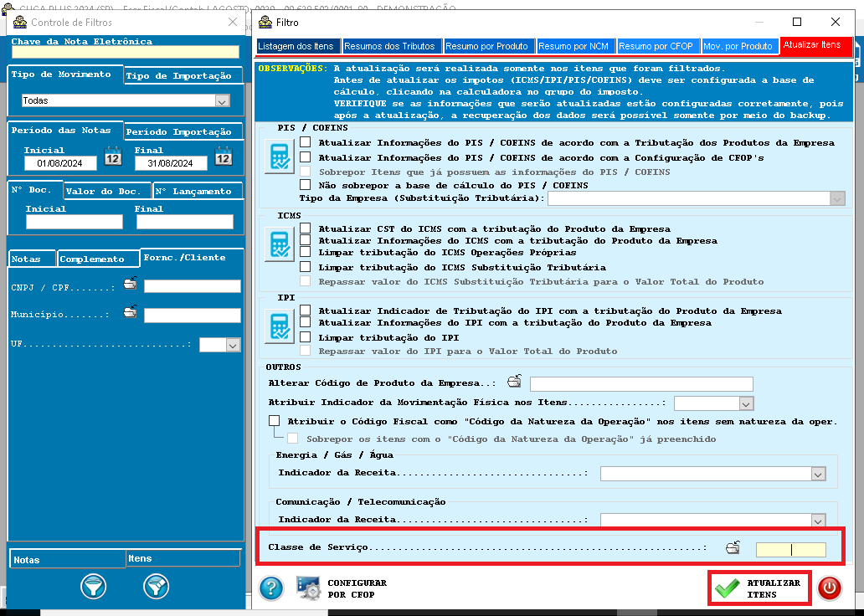This screenshot has height=616, width=864.
Task: Switch to Resumo por Produto tab
Action: (487, 46)
